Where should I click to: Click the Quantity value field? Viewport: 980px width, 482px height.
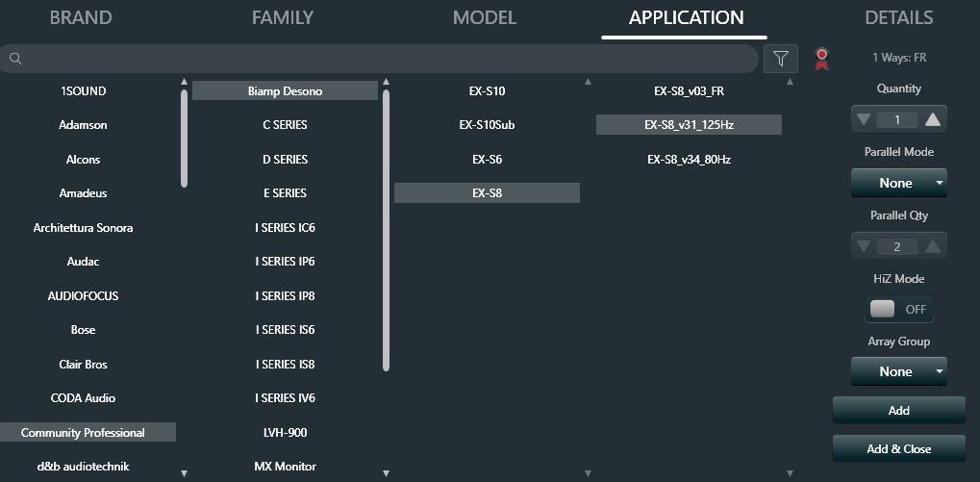click(x=897, y=119)
